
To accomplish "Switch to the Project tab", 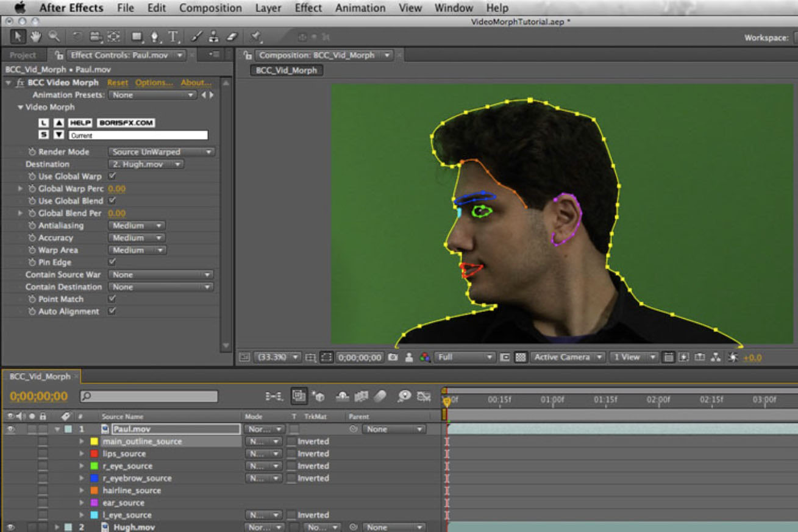I will pyautogui.click(x=23, y=55).
